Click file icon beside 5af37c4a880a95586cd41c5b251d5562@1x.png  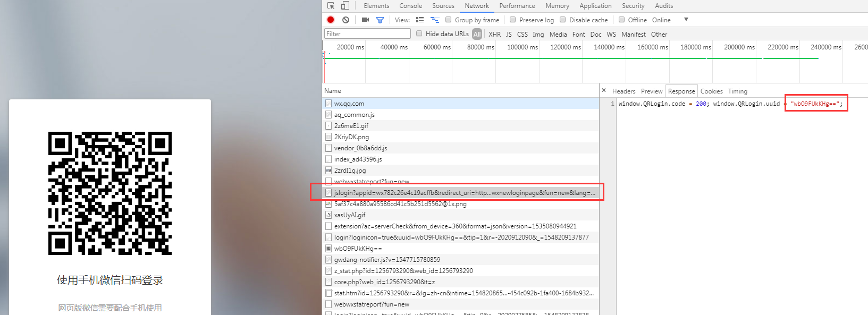328,204
